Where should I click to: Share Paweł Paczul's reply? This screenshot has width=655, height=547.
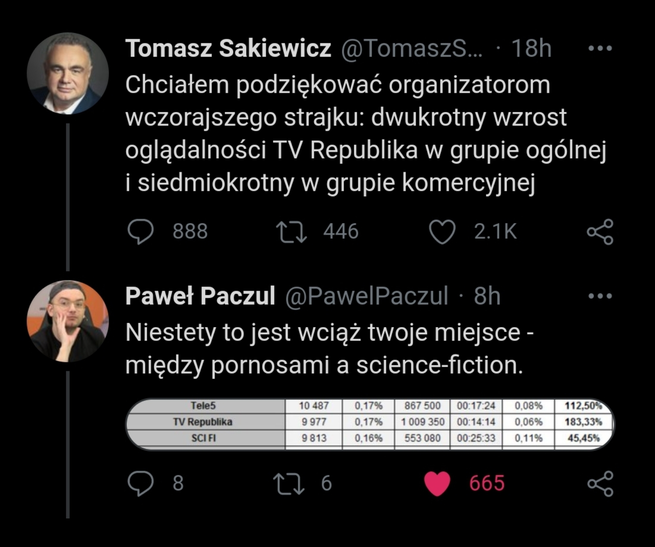click(x=599, y=484)
